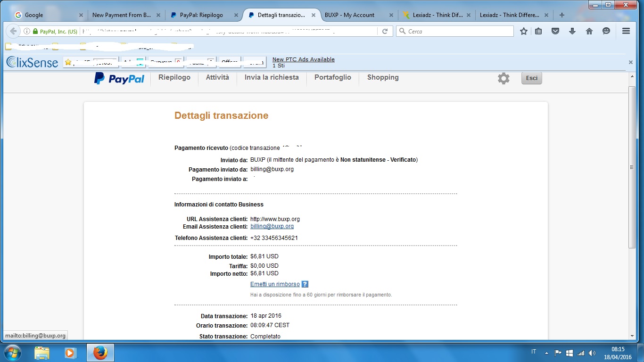Close the Google tab
Screen dimensions: 644x362
pyautogui.click(x=81, y=15)
